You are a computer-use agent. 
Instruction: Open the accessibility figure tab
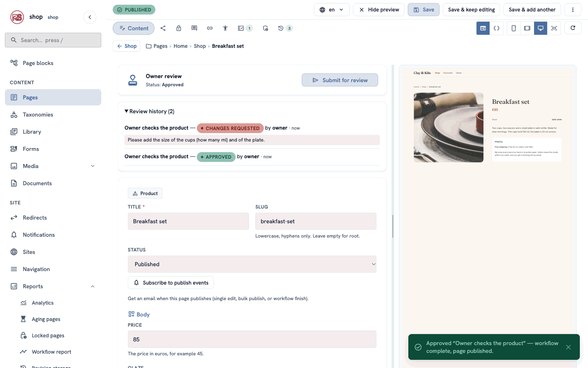(225, 28)
